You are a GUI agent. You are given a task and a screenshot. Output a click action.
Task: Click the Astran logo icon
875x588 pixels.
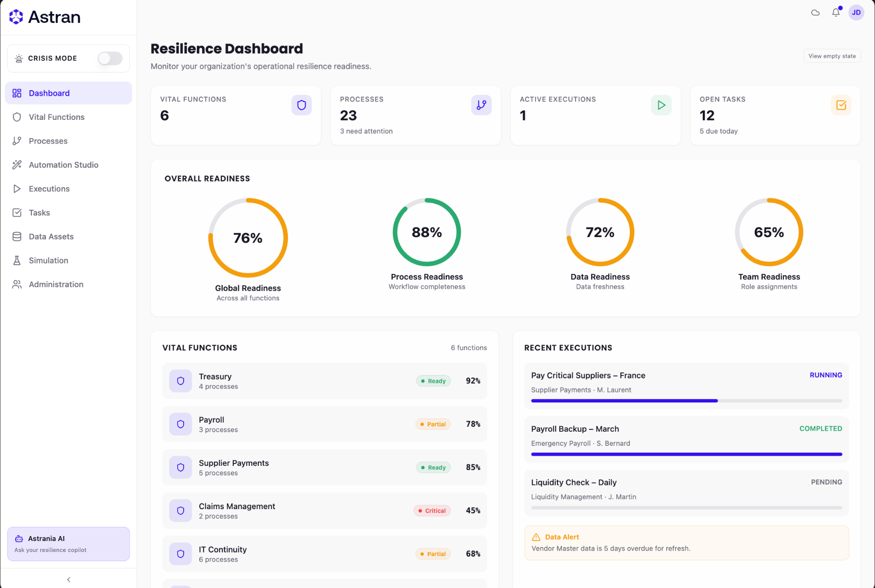point(16,17)
